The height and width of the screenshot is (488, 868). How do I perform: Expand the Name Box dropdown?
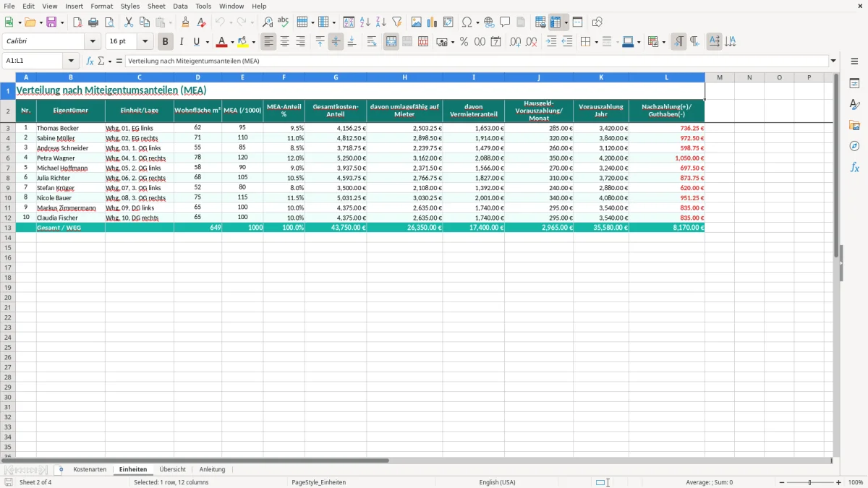click(x=71, y=61)
